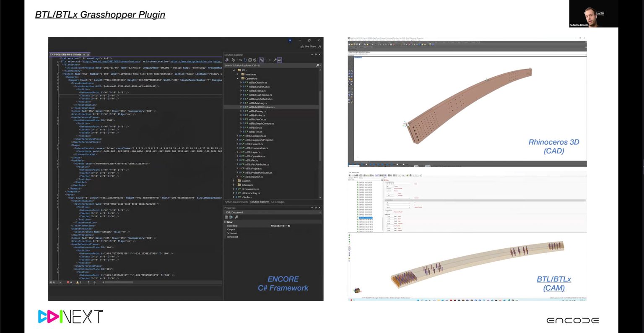Select nBTLxNURBSContour.cs file
Screen dimensions: 644x333
pos(262,107)
